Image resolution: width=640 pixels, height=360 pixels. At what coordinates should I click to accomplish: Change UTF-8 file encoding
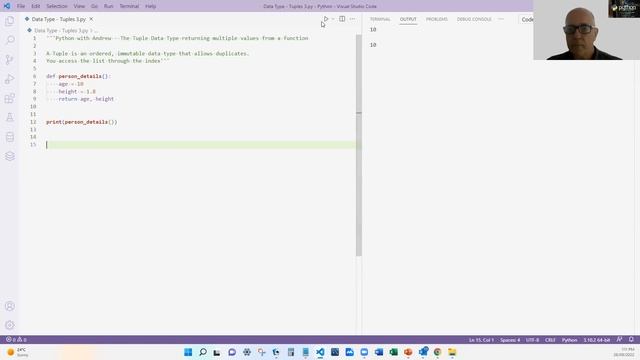pos(532,340)
